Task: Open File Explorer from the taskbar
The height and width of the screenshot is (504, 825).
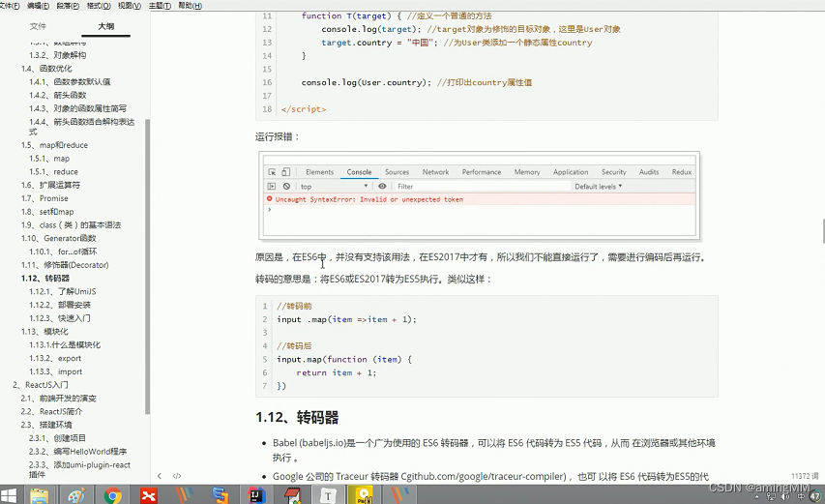Action: point(40,495)
